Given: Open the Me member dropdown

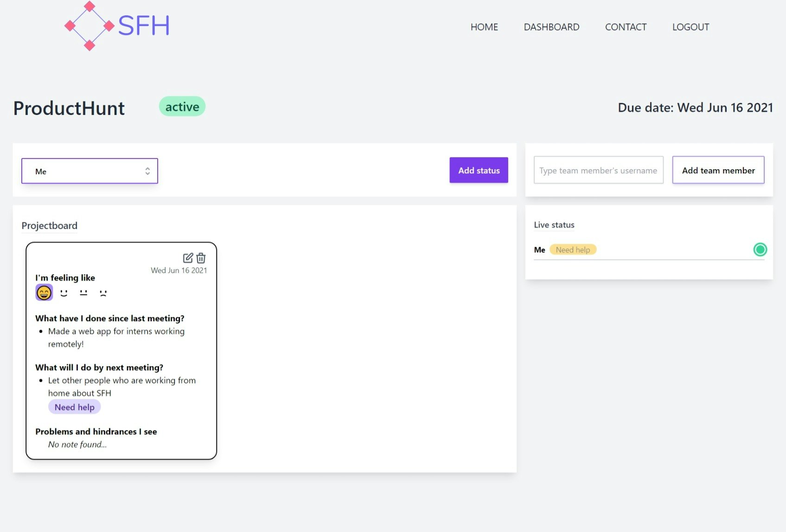Looking at the screenshot, I should 89,171.
